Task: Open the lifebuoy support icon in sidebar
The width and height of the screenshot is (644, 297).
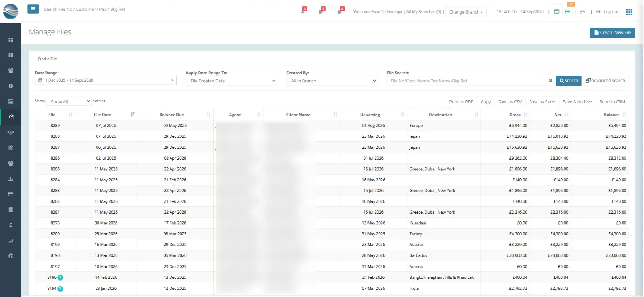Action: coord(11,256)
